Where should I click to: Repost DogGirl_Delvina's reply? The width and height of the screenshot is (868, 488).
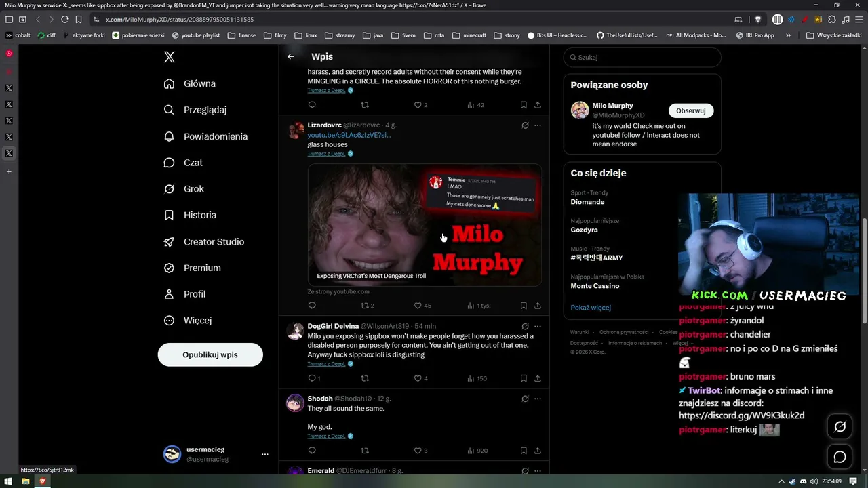tap(365, 378)
